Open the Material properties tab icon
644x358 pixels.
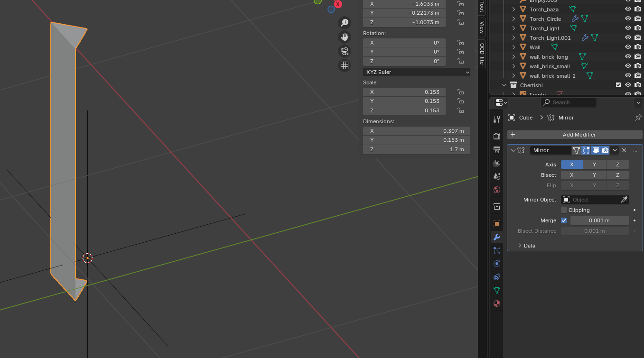tap(497, 303)
